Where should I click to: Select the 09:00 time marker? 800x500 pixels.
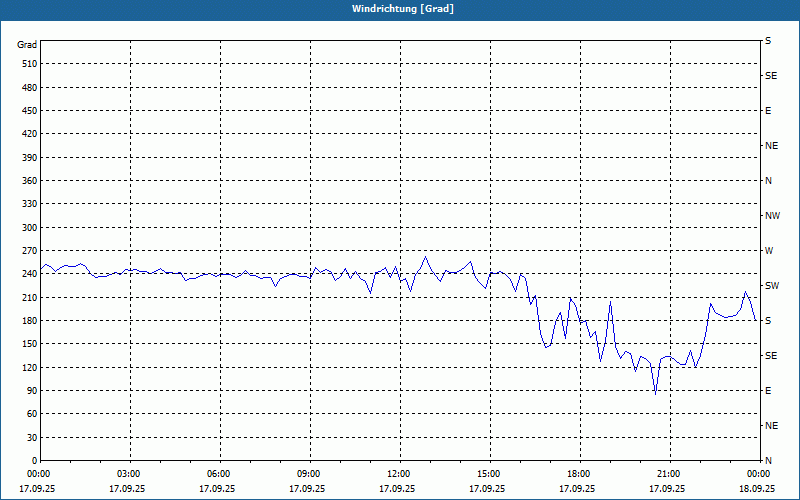click(x=310, y=474)
